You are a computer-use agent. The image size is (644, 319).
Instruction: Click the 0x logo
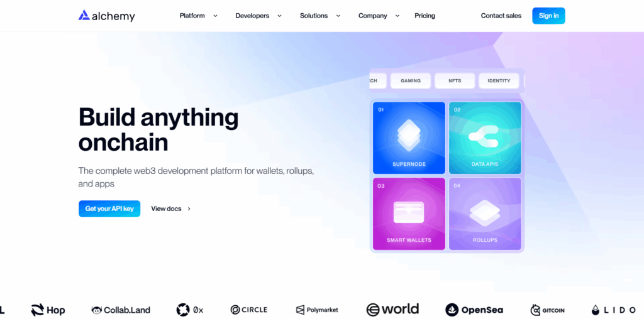tap(190, 310)
